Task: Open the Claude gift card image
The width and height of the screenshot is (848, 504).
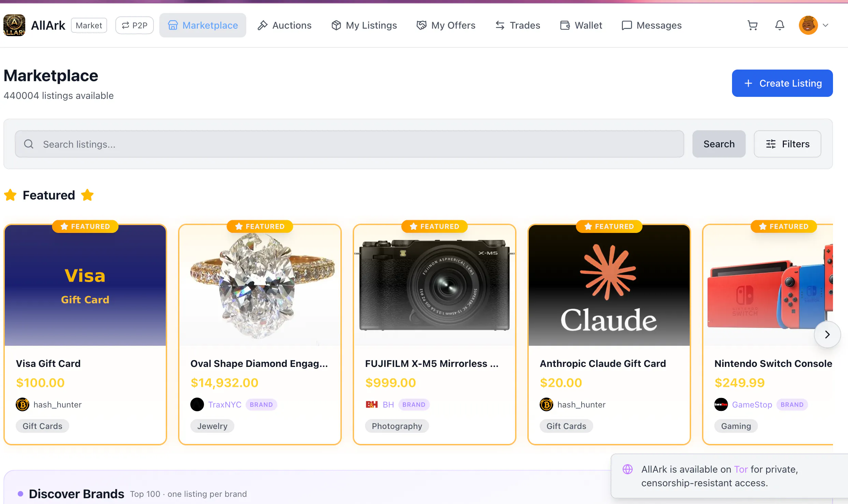Action: tap(609, 285)
